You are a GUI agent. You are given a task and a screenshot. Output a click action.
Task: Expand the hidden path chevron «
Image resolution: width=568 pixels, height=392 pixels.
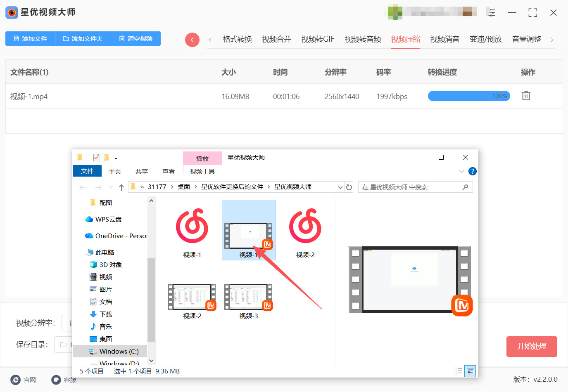142,187
